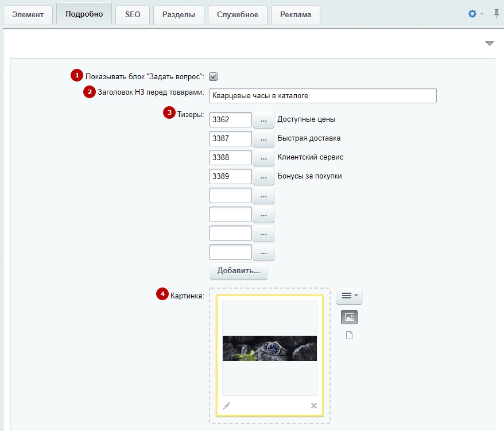Switch to the Реклама tab

(296, 14)
